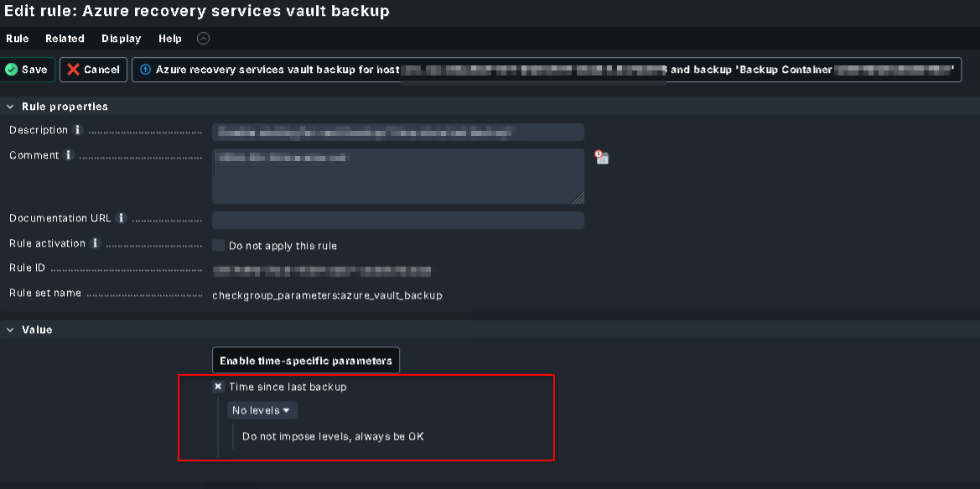Open the Help menu
This screenshot has height=489, width=980.
(170, 39)
